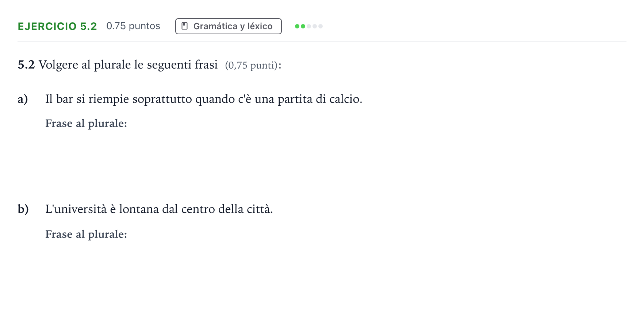Click the last grey difficulty dot
Image resolution: width=644 pixels, height=318 pixels.
(x=321, y=26)
